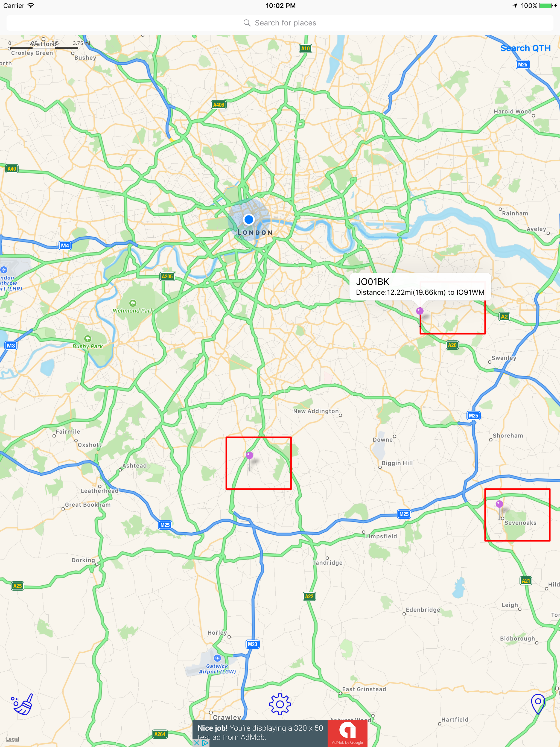Click the AdChoices icon on ad
This screenshot has width=560, height=747.
(x=205, y=743)
